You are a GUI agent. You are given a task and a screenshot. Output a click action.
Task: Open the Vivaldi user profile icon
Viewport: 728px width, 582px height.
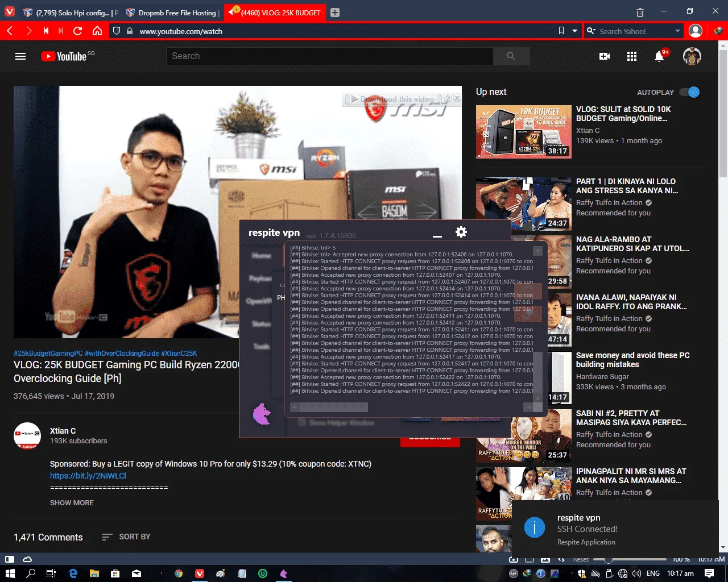(696, 31)
